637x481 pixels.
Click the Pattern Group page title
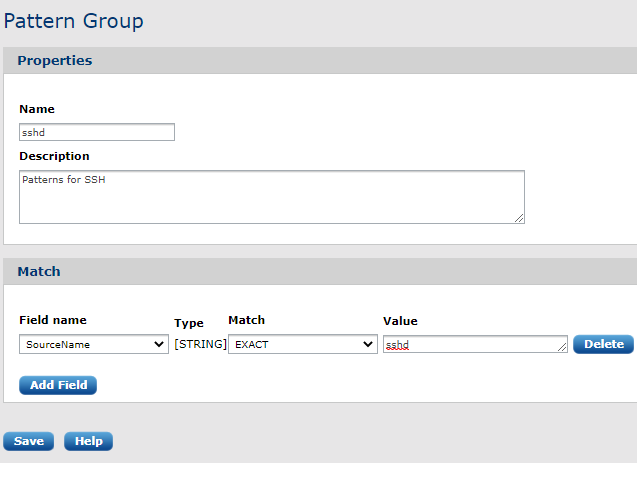(74, 21)
